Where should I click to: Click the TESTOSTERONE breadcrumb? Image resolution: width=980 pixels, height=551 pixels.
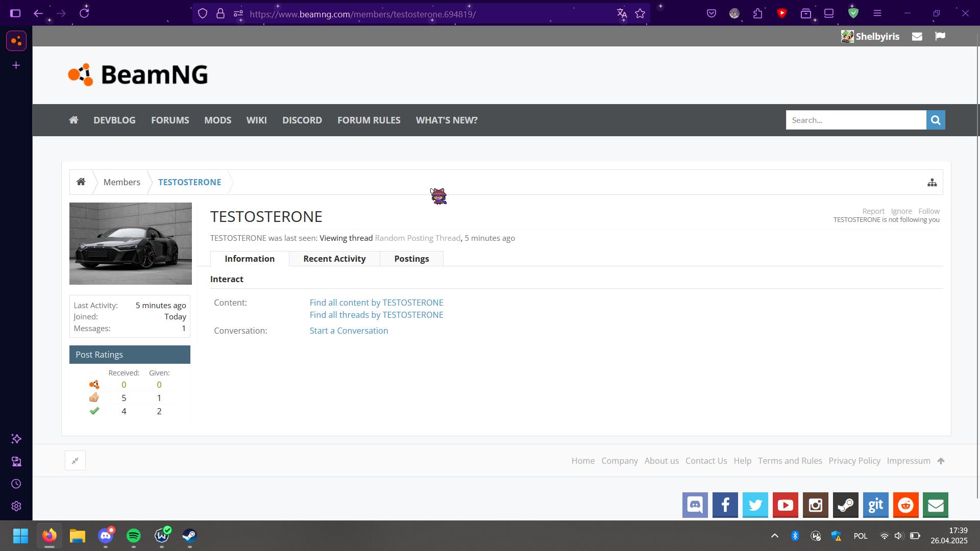click(x=189, y=182)
